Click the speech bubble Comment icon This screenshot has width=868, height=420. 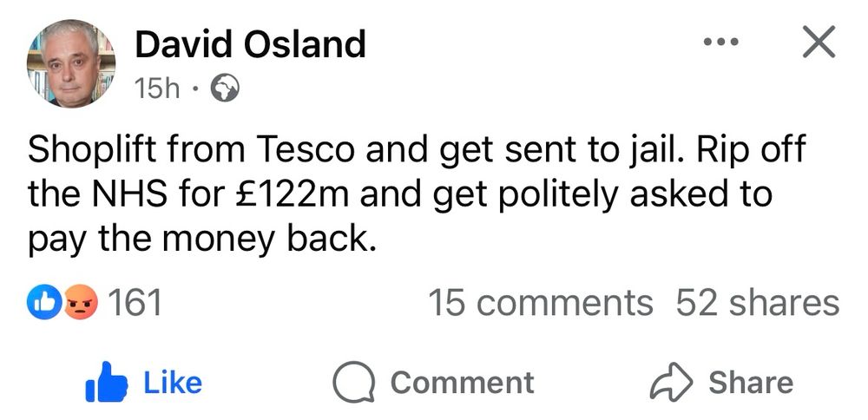[354, 383]
